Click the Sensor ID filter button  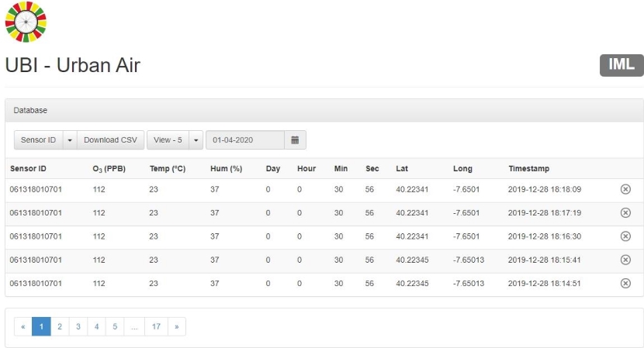coord(39,140)
